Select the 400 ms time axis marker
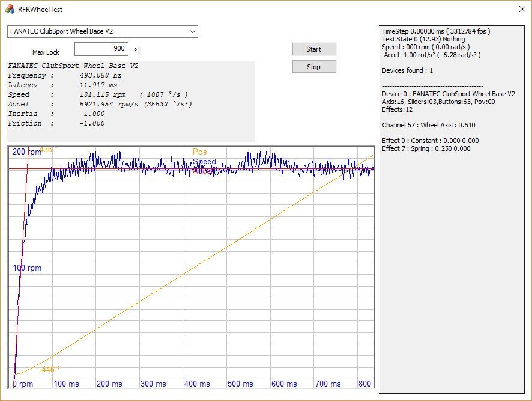The image size is (532, 401). click(x=196, y=384)
